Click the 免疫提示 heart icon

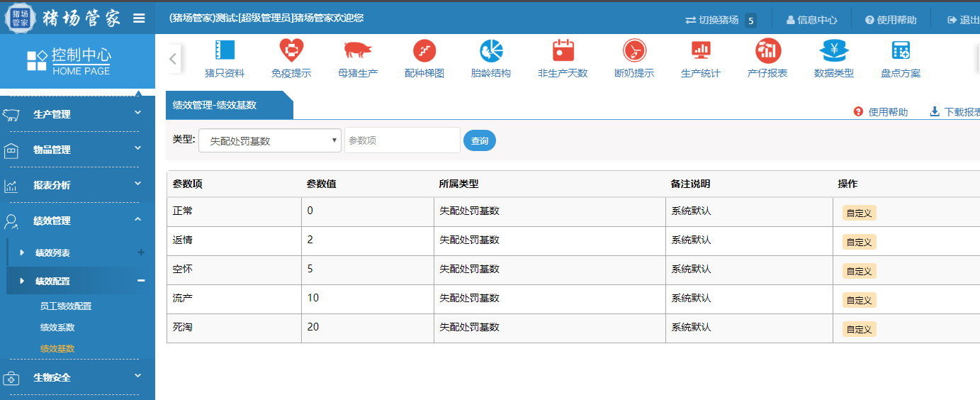click(x=291, y=50)
